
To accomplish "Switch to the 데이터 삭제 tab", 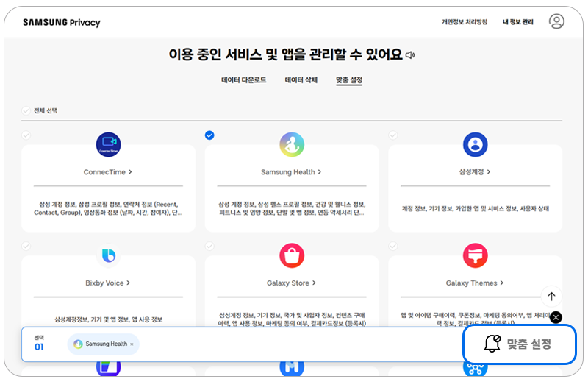I will (301, 80).
